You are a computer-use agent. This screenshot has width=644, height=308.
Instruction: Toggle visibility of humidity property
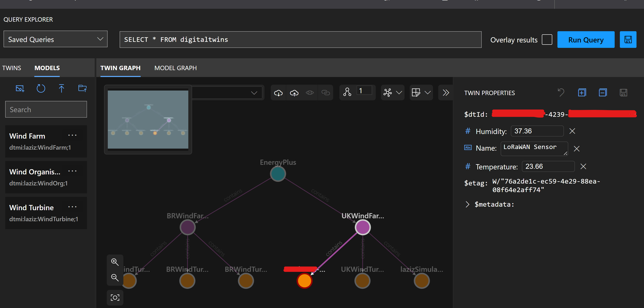pos(573,131)
